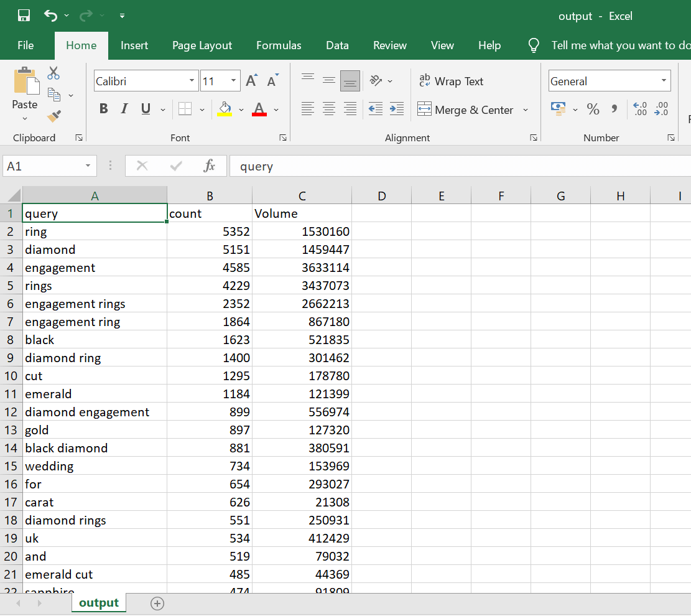Apply red Font Color

coord(259,108)
